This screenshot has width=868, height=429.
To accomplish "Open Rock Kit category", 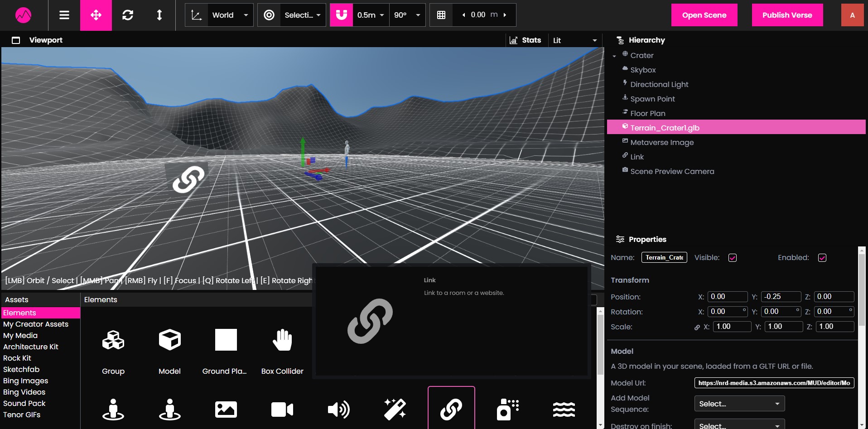I will tap(17, 358).
